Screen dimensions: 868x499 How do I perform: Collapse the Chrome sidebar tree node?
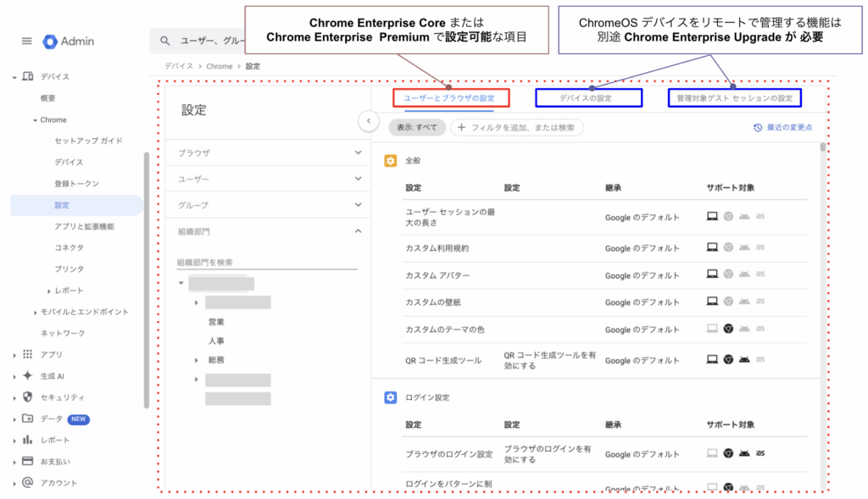36,120
